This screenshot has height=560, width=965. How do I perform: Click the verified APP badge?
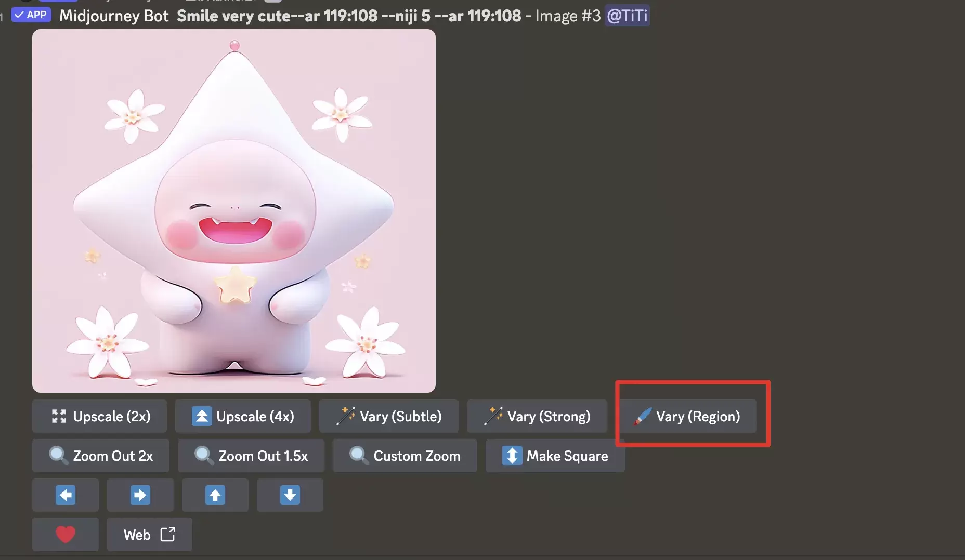click(x=31, y=15)
